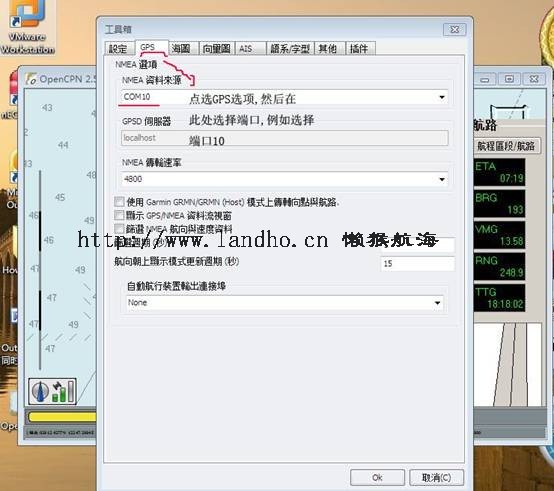
Task: Click the OpenCPN window title icon
Action: (x=31, y=79)
